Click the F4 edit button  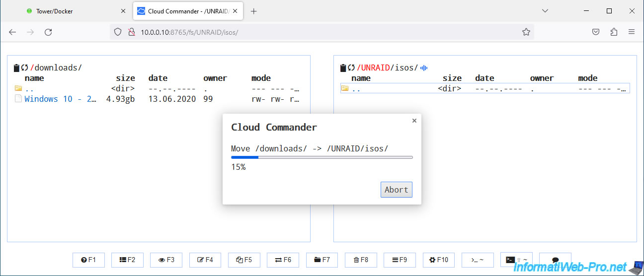pos(205,260)
